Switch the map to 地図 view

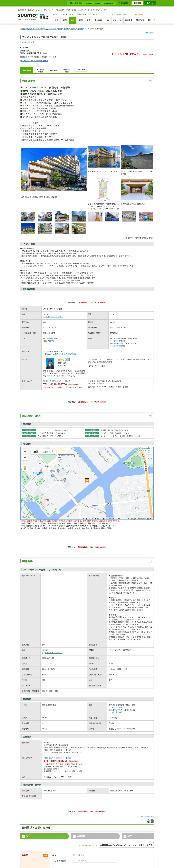pos(36,452)
